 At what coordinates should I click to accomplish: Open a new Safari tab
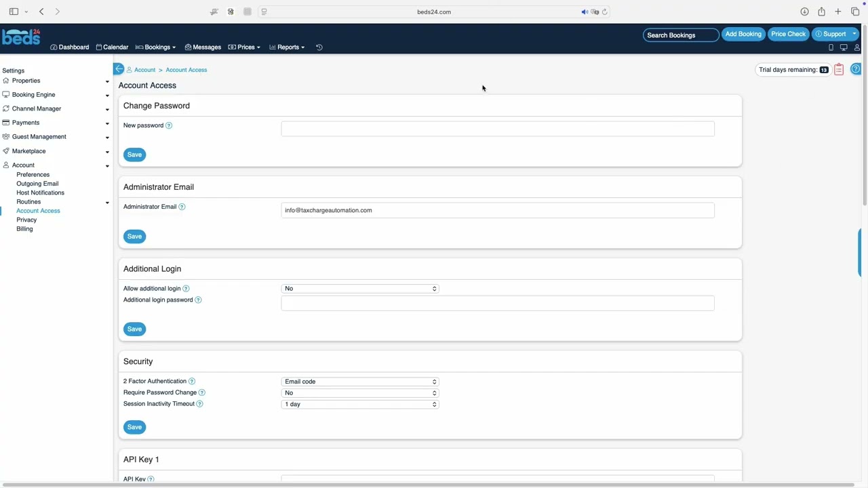[838, 12]
